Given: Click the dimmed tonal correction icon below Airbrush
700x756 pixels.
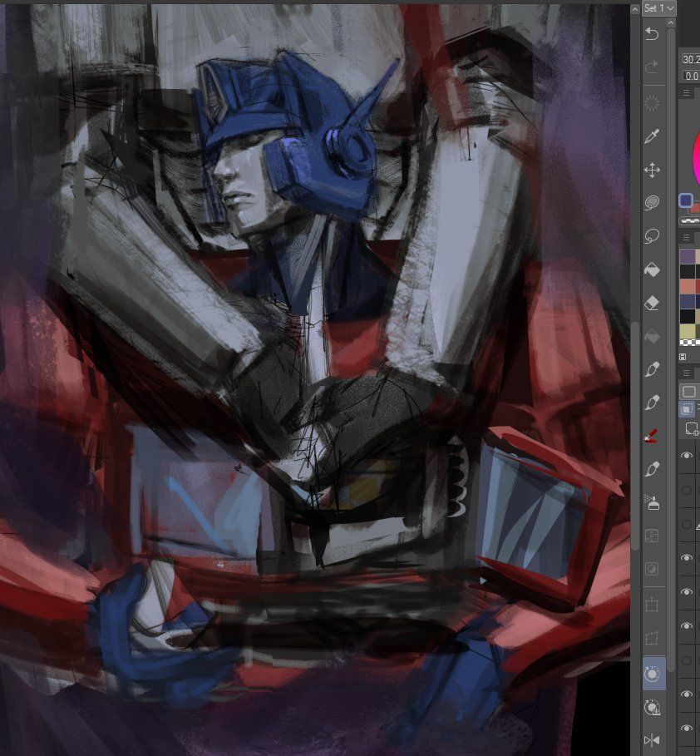Looking at the screenshot, I should pos(652,536).
